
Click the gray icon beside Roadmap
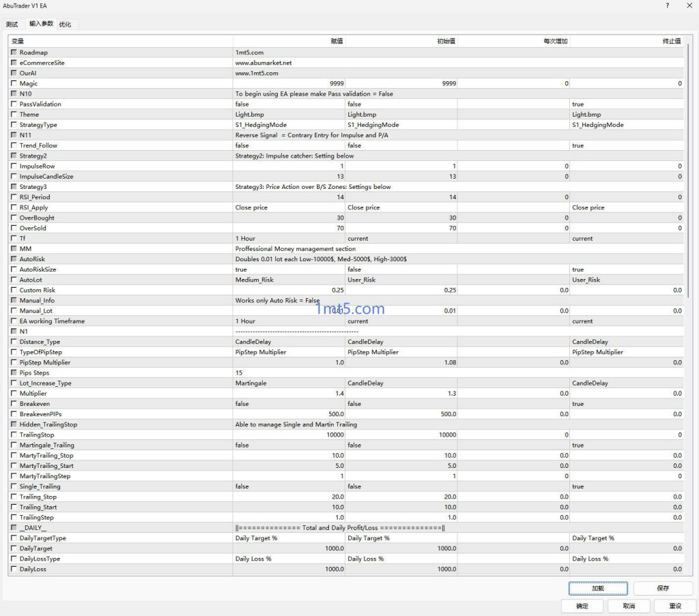pyautogui.click(x=14, y=53)
